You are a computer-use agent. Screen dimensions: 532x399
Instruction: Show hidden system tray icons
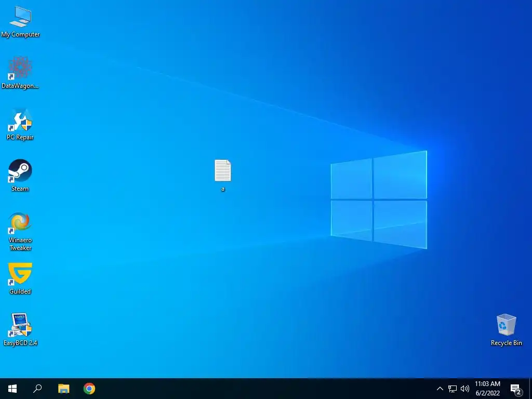pyautogui.click(x=440, y=389)
